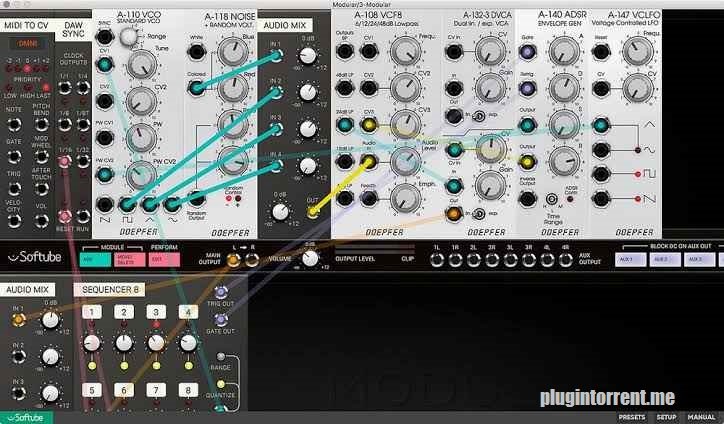Click the RUN jack in DAW Sync
Viewport: 724px width, 424px height.
(83, 216)
